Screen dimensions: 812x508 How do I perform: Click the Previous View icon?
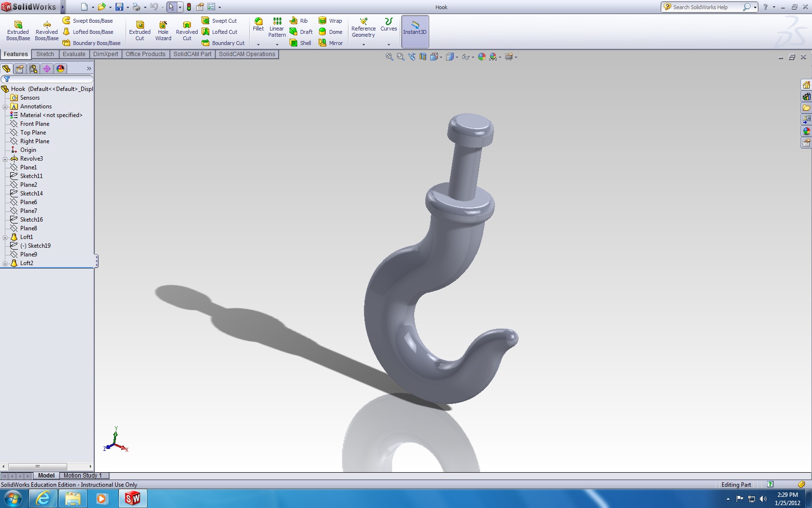(x=412, y=57)
